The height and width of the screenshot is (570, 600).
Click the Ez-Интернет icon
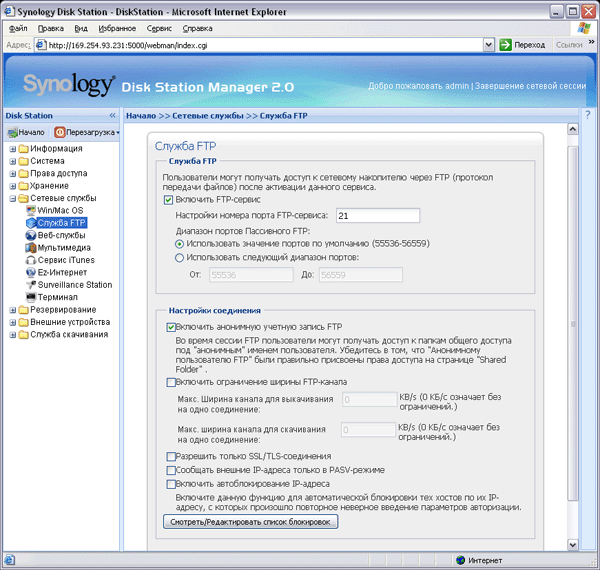pyautogui.click(x=31, y=272)
